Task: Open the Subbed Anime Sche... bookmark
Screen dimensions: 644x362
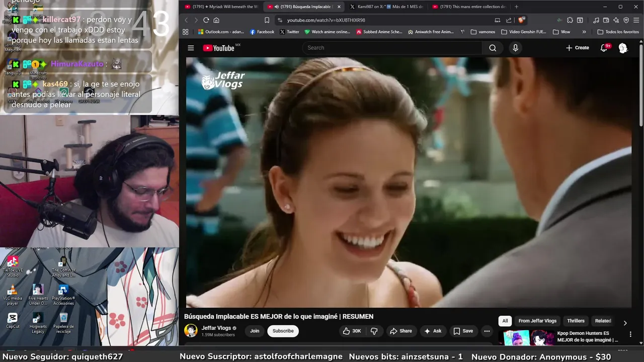Action: (379, 32)
